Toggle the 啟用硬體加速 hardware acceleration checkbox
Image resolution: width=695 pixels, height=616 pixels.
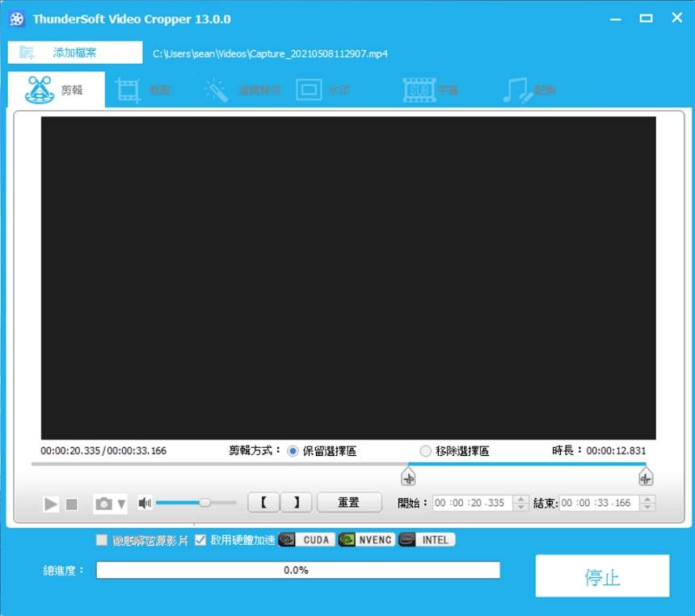(x=200, y=540)
